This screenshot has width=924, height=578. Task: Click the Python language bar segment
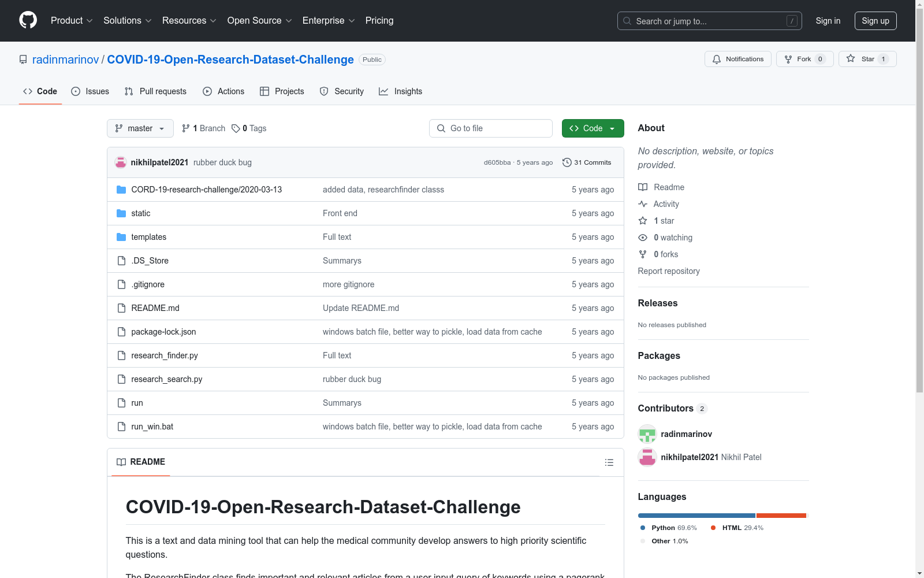tap(696, 516)
